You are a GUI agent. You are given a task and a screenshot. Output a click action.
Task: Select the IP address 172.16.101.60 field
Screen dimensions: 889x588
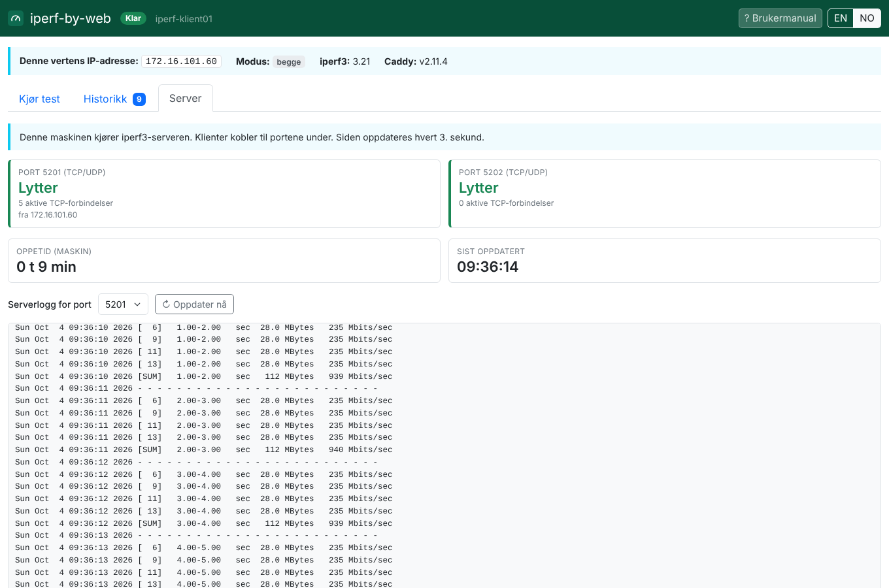pyautogui.click(x=181, y=61)
